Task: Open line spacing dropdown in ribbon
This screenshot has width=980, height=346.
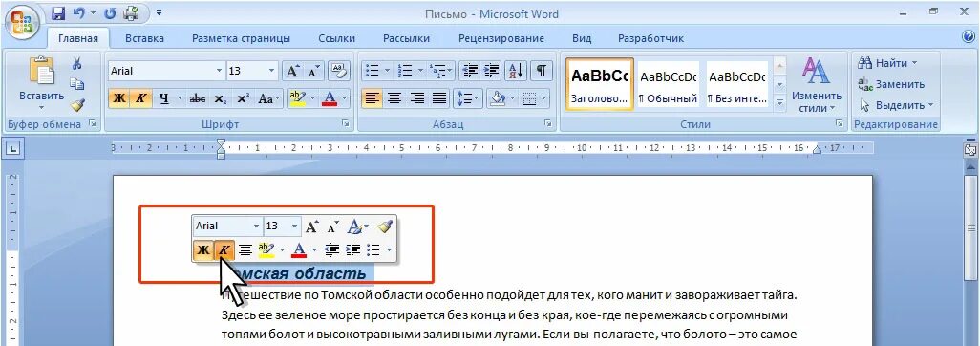Action: pyautogui.click(x=478, y=98)
